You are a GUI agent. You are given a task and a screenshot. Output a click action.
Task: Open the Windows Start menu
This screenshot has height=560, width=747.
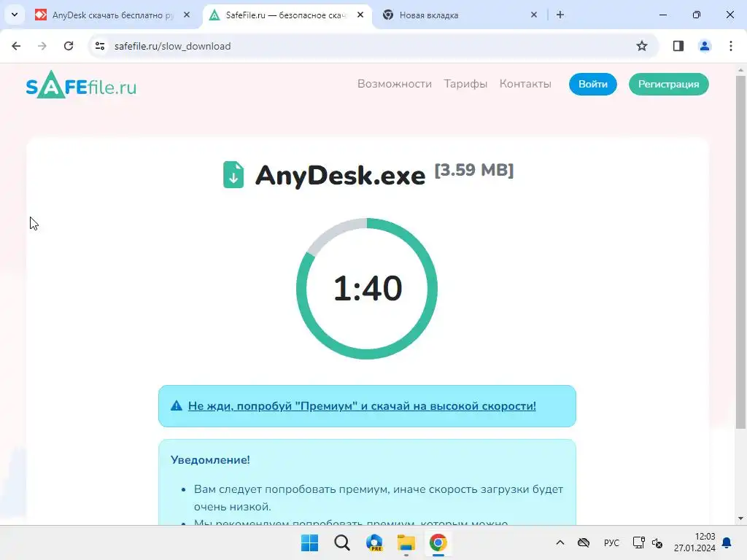tap(309, 542)
